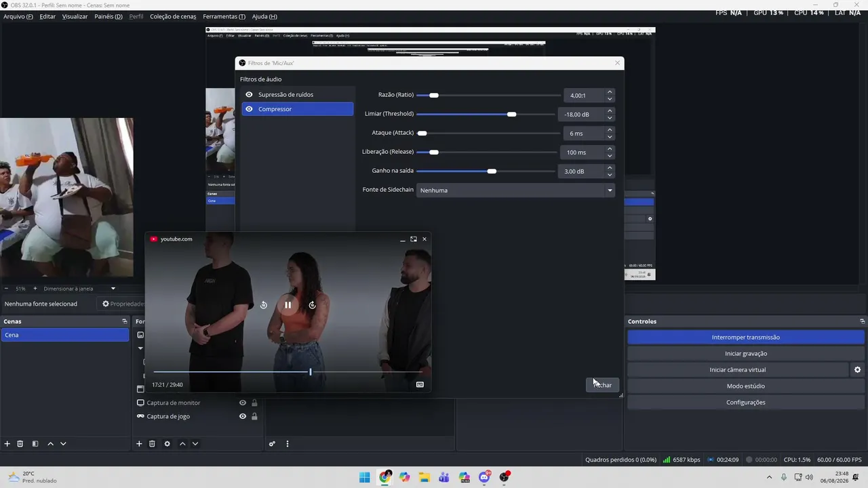
Task: Increase the Ataque (Attack) value with up arrow
Action: 610,130
